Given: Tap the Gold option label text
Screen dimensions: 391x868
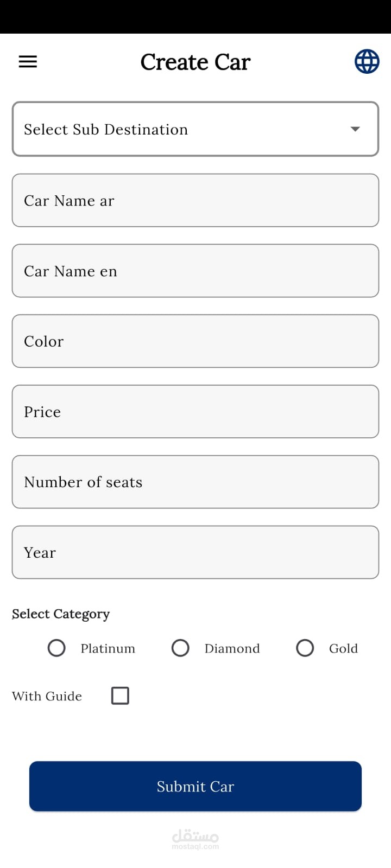Looking at the screenshot, I should (x=343, y=648).
